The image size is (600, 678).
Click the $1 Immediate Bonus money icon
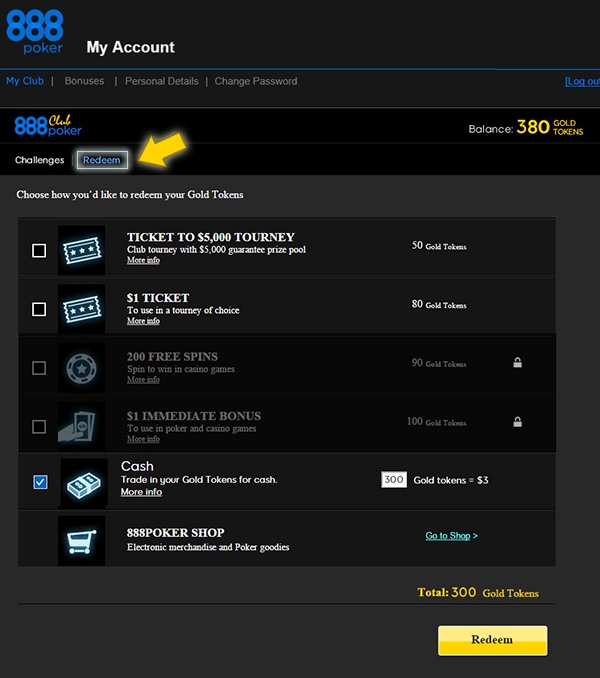pyautogui.click(x=82, y=427)
